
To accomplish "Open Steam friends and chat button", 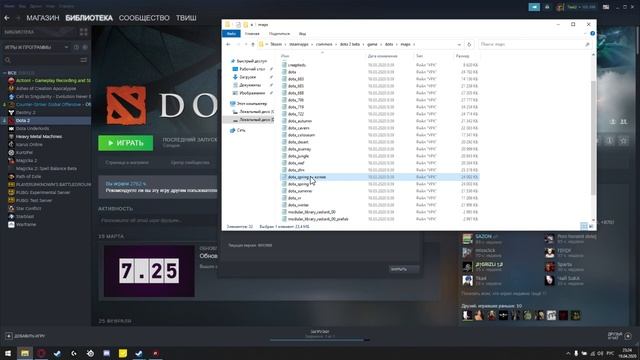I will point(619,336).
